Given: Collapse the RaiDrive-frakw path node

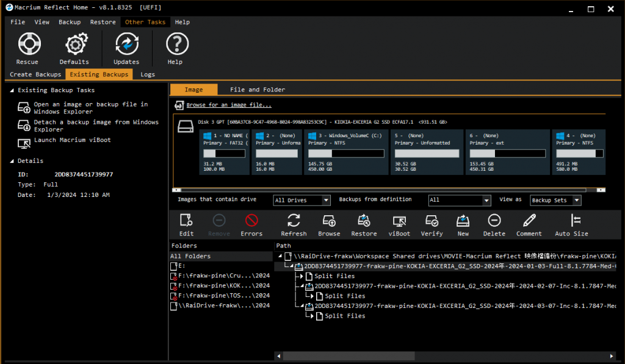Looking at the screenshot, I should [280, 256].
